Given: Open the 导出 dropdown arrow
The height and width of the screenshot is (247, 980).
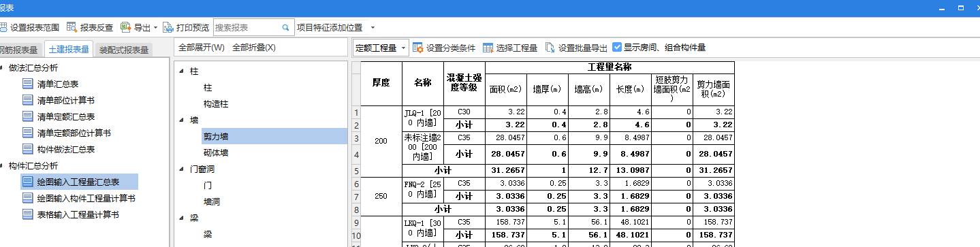Looking at the screenshot, I should click(155, 28).
